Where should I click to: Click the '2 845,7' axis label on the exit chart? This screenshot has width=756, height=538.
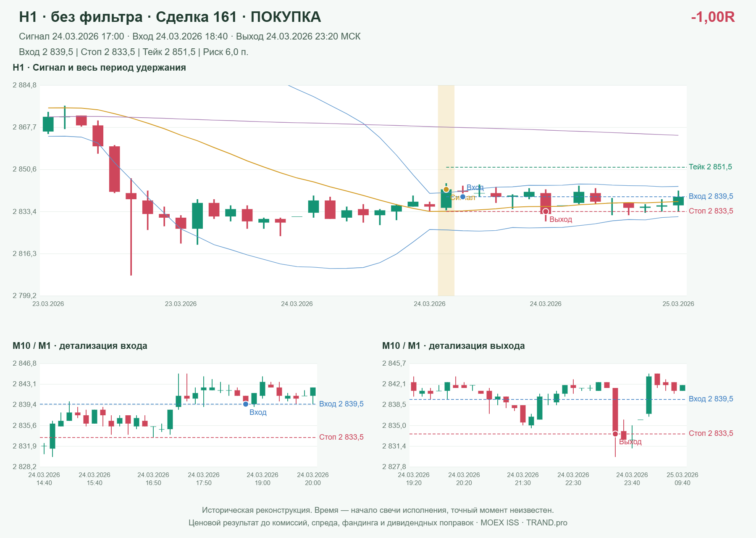(394, 364)
